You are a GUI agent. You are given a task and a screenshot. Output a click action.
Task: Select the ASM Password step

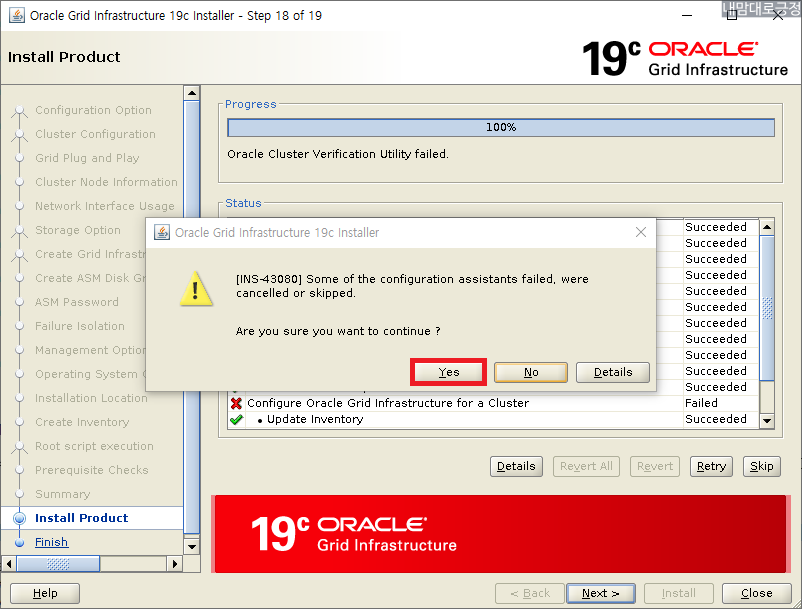tap(77, 302)
